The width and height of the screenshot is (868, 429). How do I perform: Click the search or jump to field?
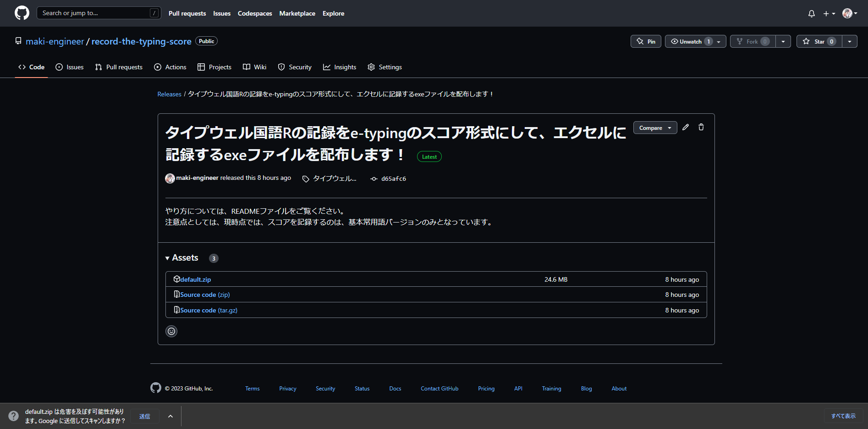99,12
